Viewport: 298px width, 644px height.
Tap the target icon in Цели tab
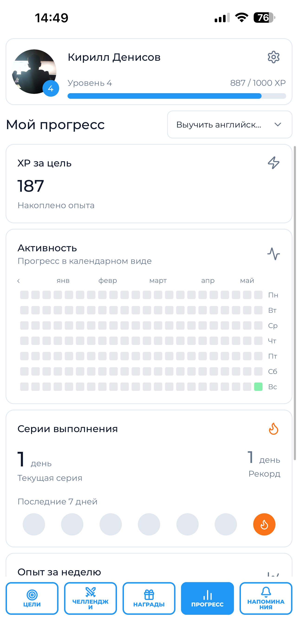tap(32, 595)
